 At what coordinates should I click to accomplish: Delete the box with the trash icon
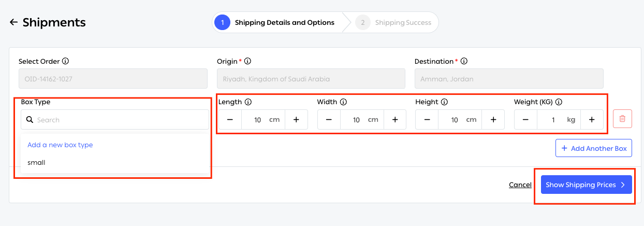tap(622, 119)
